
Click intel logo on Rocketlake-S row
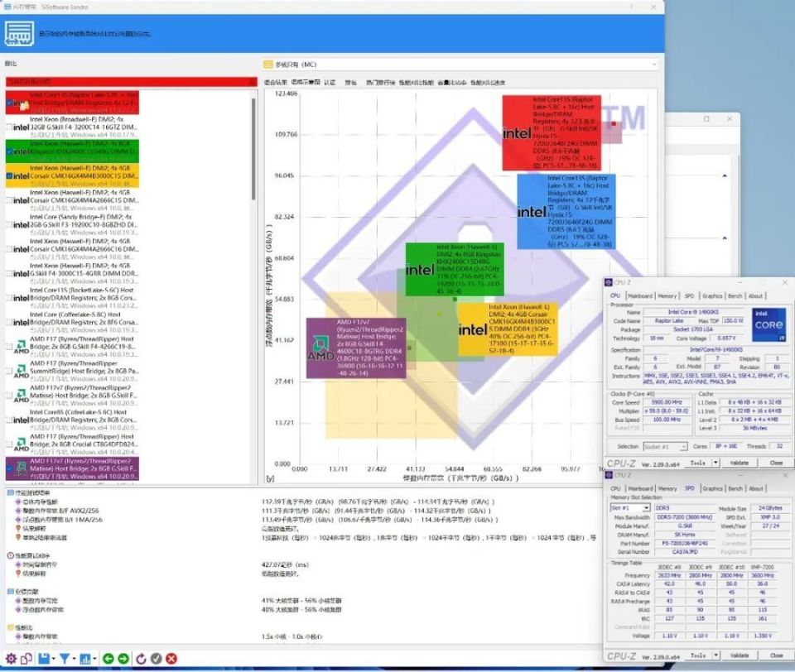tap(22, 298)
